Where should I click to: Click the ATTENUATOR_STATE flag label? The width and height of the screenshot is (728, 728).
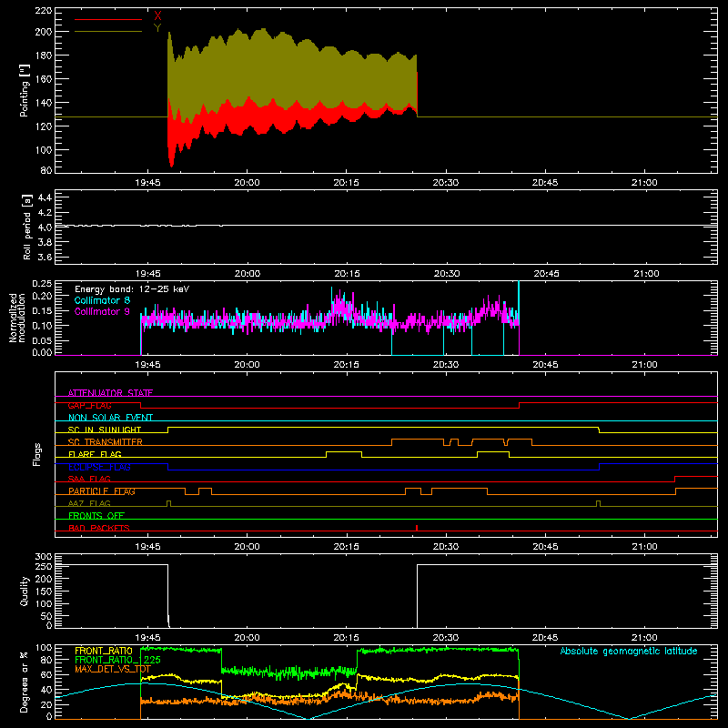coord(110,393)
